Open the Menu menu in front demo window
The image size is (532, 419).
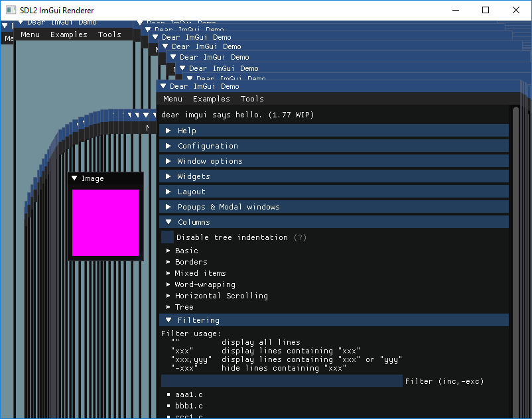pyautogui.click(x=172, y=99)
